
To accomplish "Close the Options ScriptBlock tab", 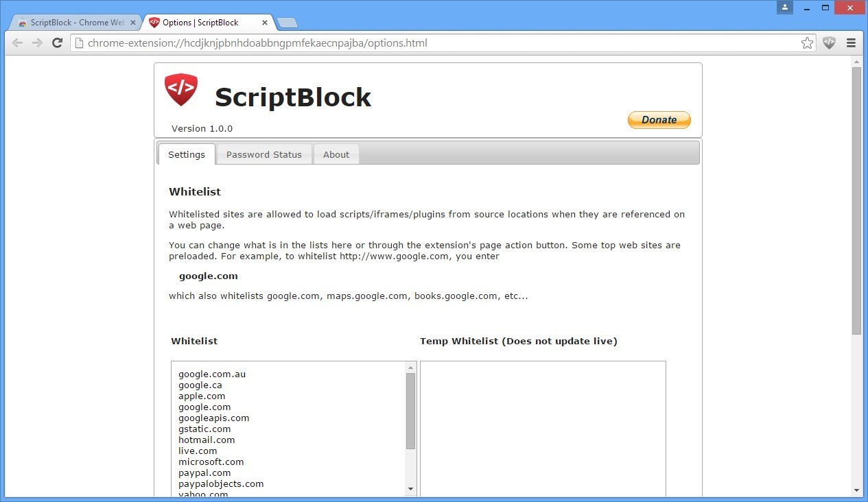I will tap(265, 22).
